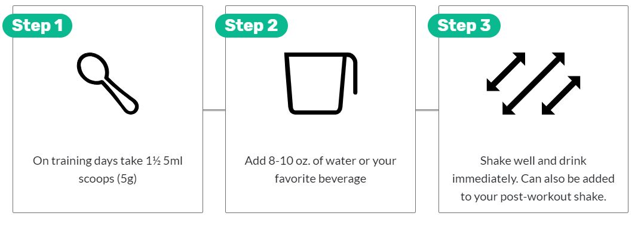Click the shake arrows icon
Image resolution: width=644 pixels, height=225 pixels.
tap(533, 84)
